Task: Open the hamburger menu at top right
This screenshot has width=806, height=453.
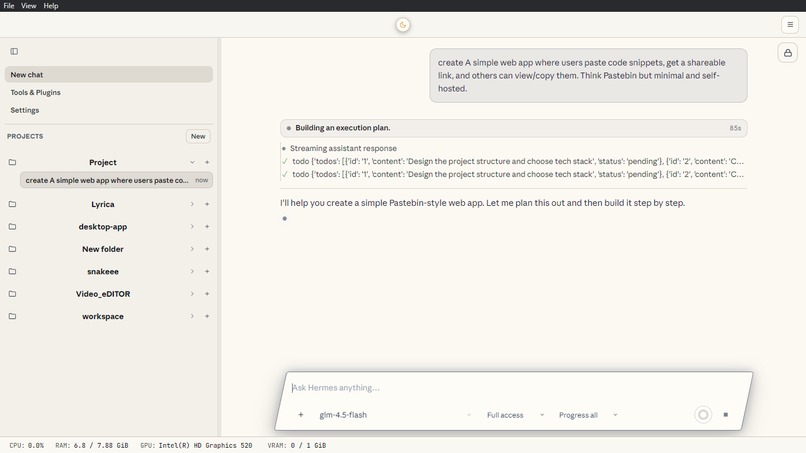Action: (x=790, y=25)
